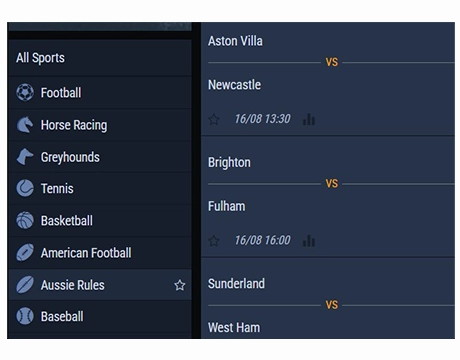The width and height of the screenshot is (460, 360).
Task: Open the Horse Racing menu entry
Action: [100, 125]
